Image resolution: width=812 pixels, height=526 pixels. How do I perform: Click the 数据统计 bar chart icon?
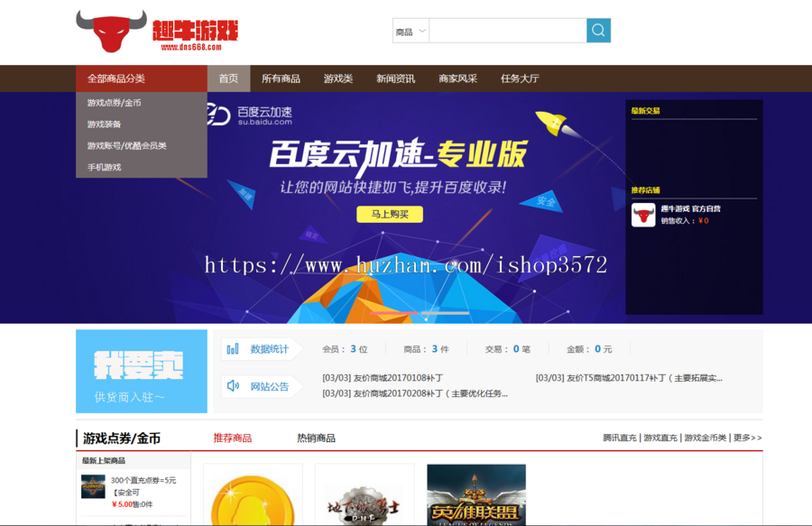click(x=233, y=349)
